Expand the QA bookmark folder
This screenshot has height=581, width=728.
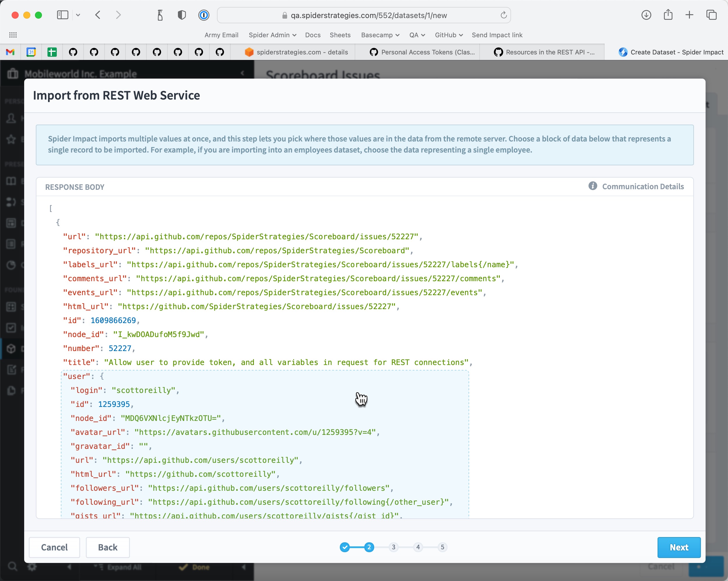417,35
